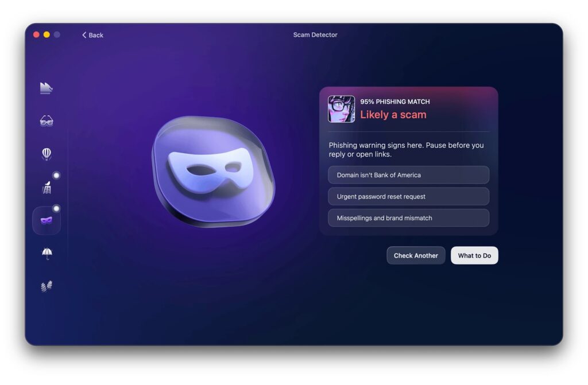Select 'Domain isn't Bank of America' row

tap(408, 175)
